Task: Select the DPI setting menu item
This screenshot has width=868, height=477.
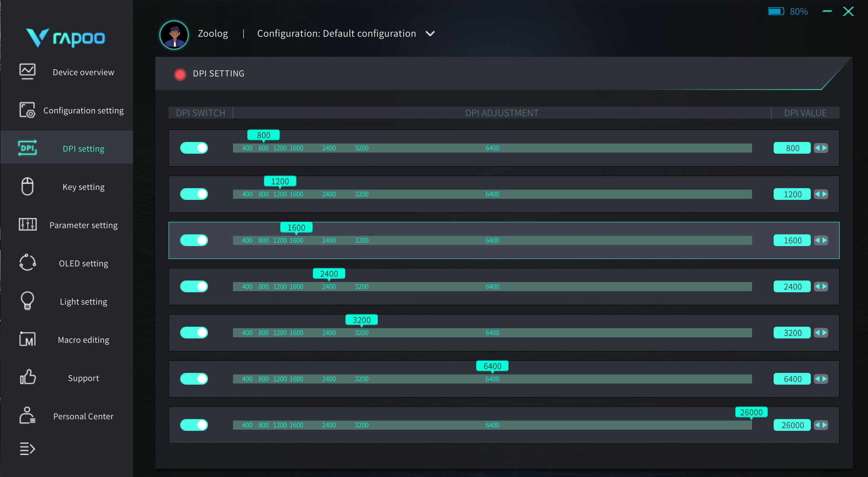Action: pos(83,149)
